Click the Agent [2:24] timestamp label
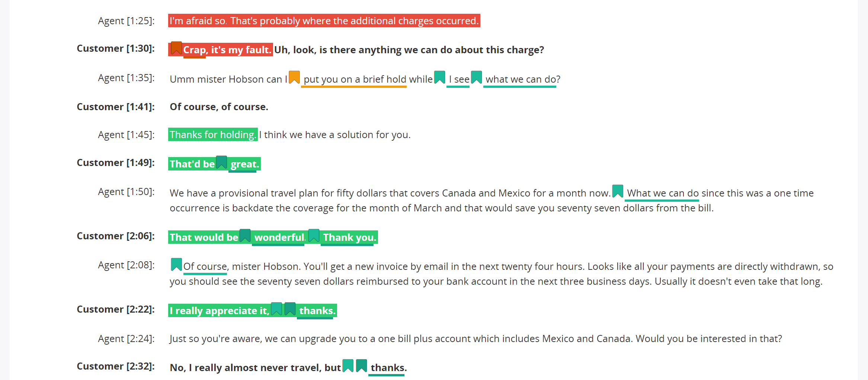Viewport: 868px width, 380px height. click(126, 339)
